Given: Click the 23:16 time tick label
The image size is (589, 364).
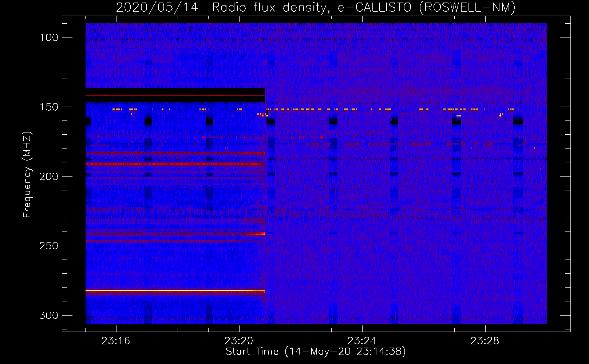Looking at the screenshot, I should coord(116,341).
